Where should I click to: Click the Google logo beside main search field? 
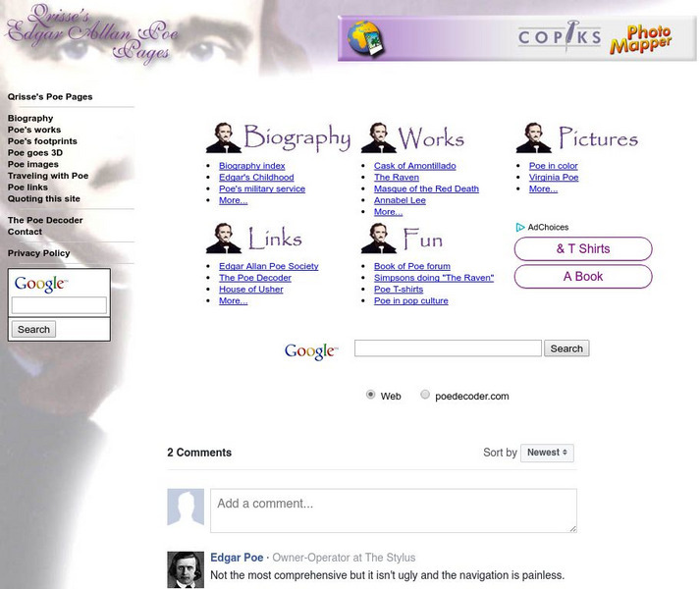[311, 351]
